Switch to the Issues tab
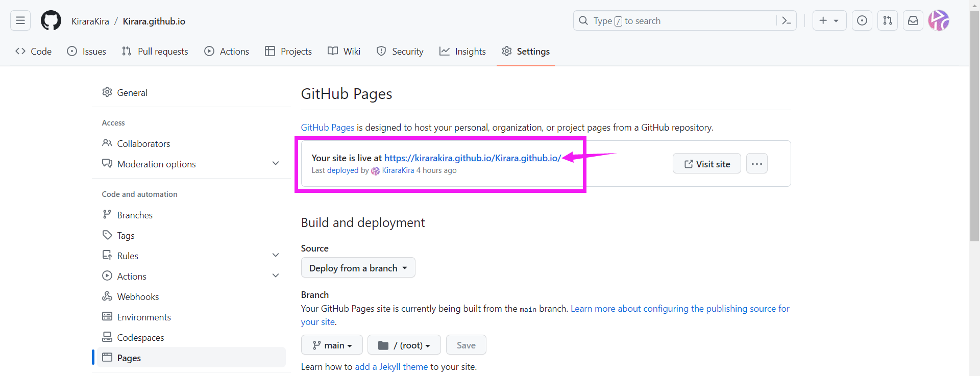The height and width of the screenshot is (376, 980). [x=87, y=51]
